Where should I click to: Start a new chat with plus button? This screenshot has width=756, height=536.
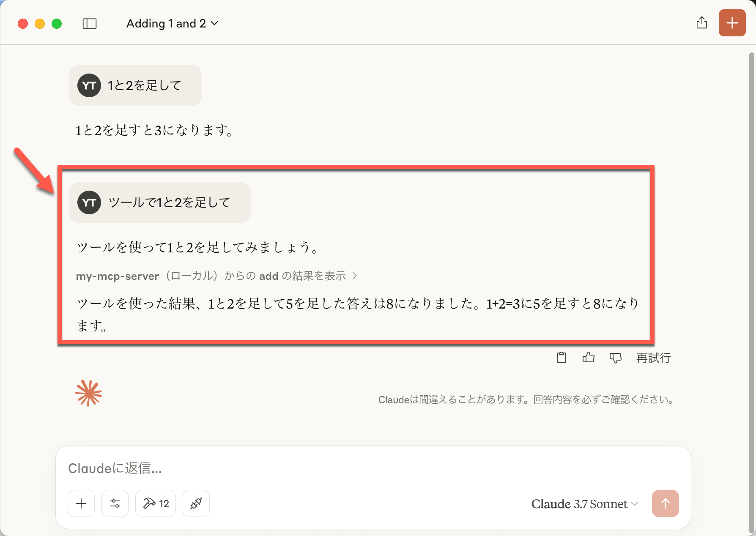coord(732,23)
